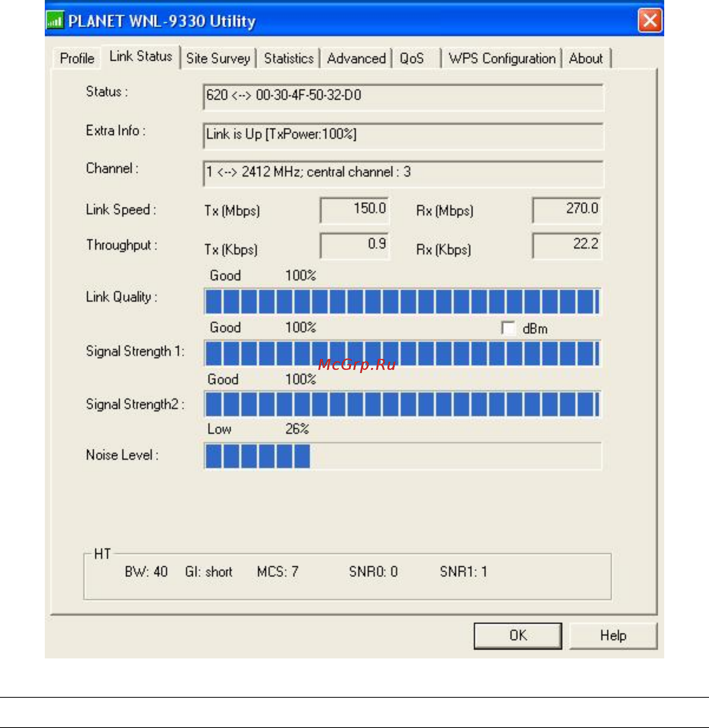Click the "Rx (Kbps)" label

pyautogui.click(x=444, y=250)
